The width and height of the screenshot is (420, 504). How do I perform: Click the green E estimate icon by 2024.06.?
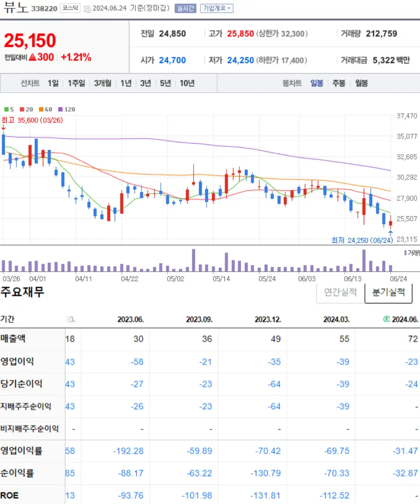386,320
